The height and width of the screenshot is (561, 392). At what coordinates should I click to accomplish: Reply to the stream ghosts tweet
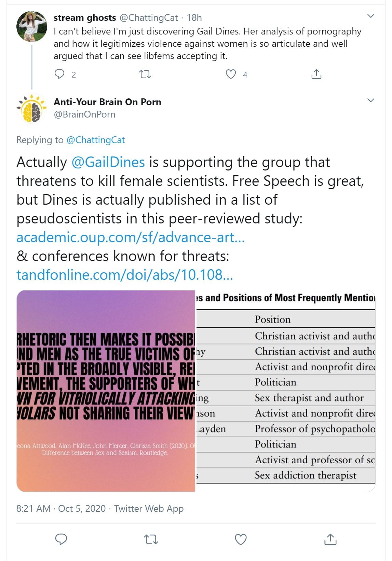pos(60,74)
